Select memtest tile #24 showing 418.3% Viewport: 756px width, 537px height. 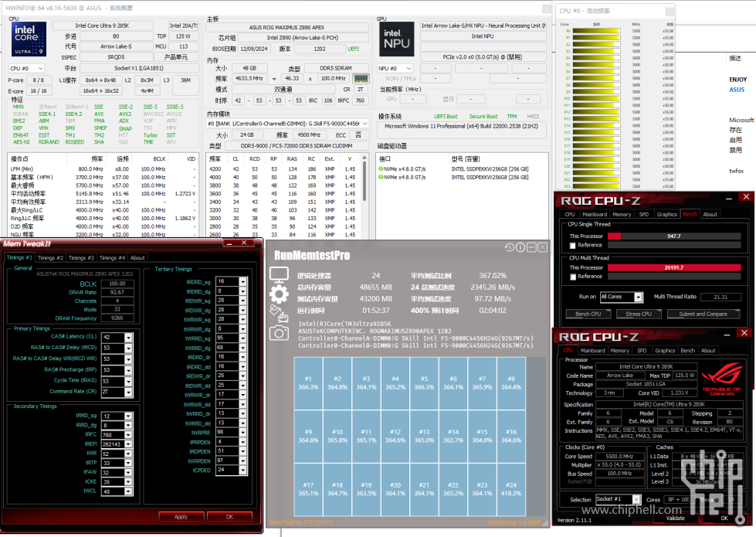point(511,489)
